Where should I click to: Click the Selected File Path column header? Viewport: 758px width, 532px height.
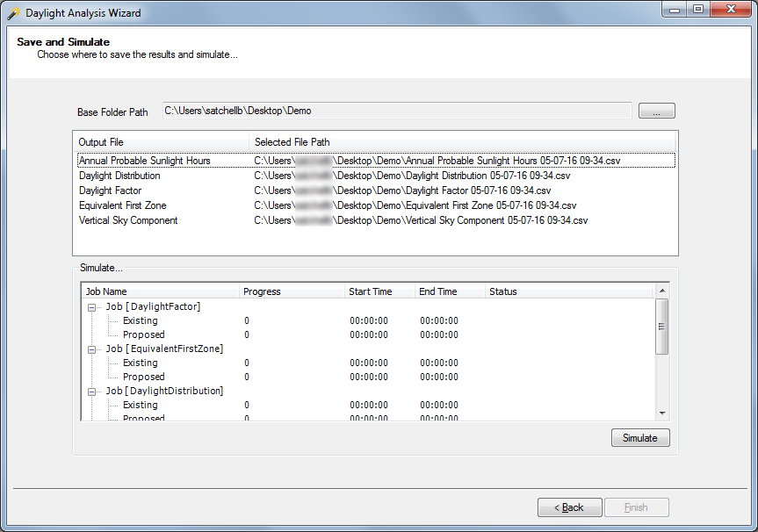tap(463, 142)
